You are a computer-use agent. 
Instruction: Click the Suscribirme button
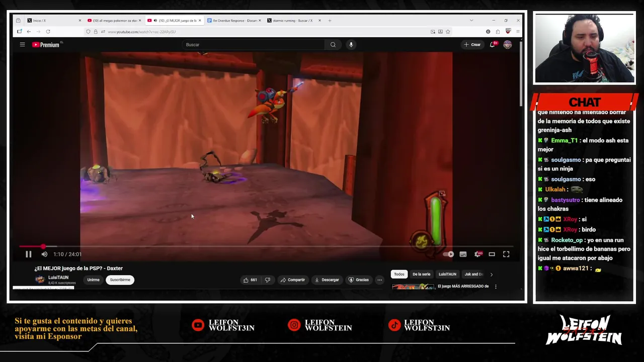(120, 280)
